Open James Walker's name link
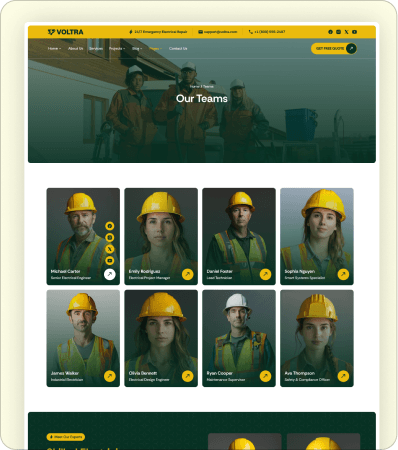Viewport: 398px width, 450px height. 65,373
